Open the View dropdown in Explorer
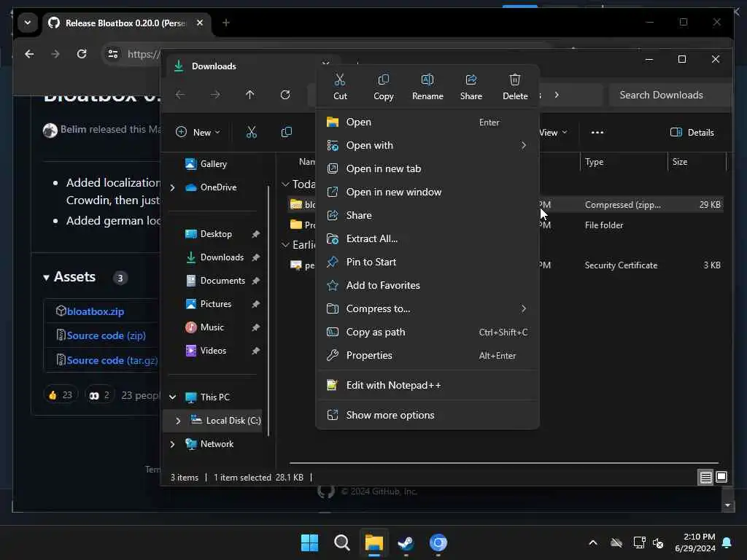747x560 pixels. (554, 133)
